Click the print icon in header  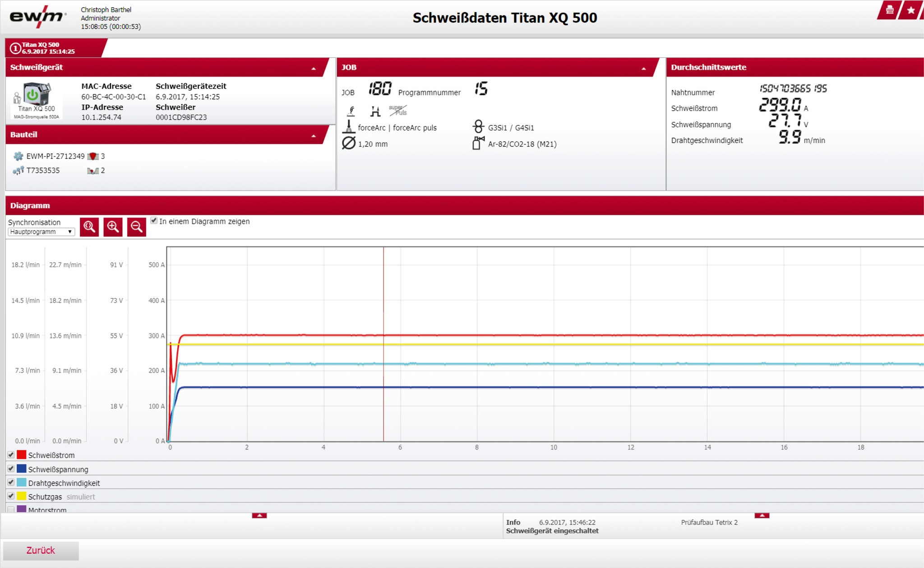889,10
